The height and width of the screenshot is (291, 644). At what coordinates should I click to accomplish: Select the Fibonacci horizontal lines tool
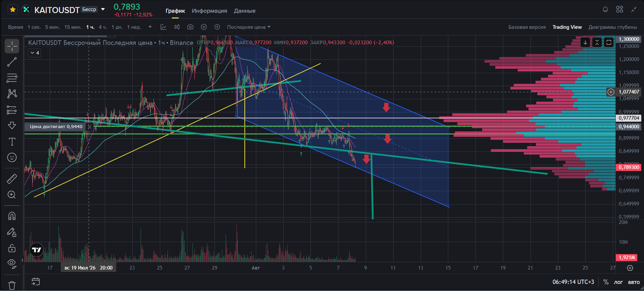pos(12,78)
